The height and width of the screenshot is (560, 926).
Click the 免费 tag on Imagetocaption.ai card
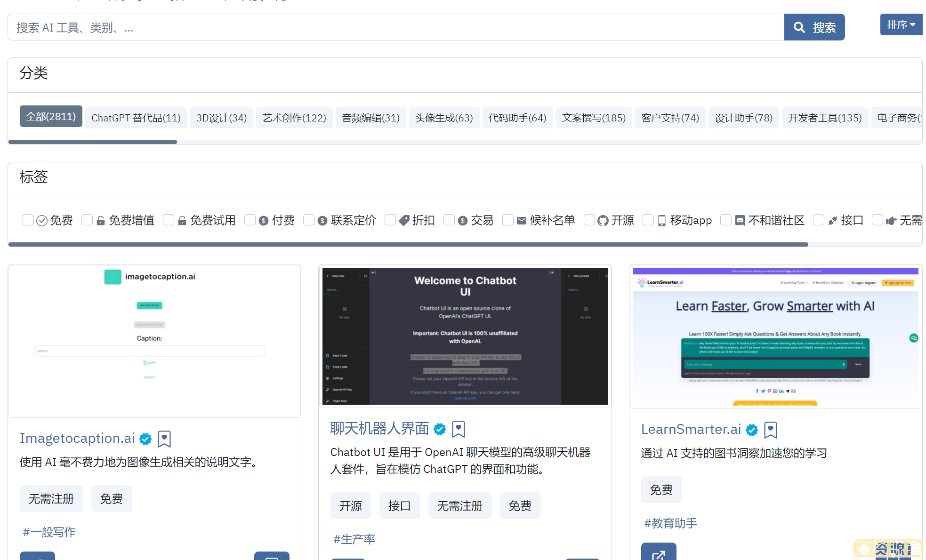point(112,498)
